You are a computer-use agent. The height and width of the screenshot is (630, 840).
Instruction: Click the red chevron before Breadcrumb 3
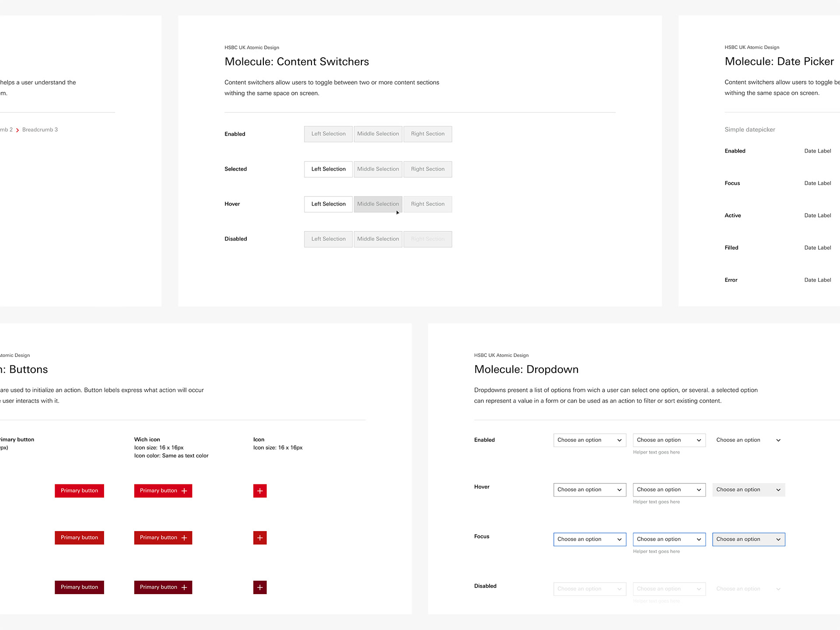point(17,130)
